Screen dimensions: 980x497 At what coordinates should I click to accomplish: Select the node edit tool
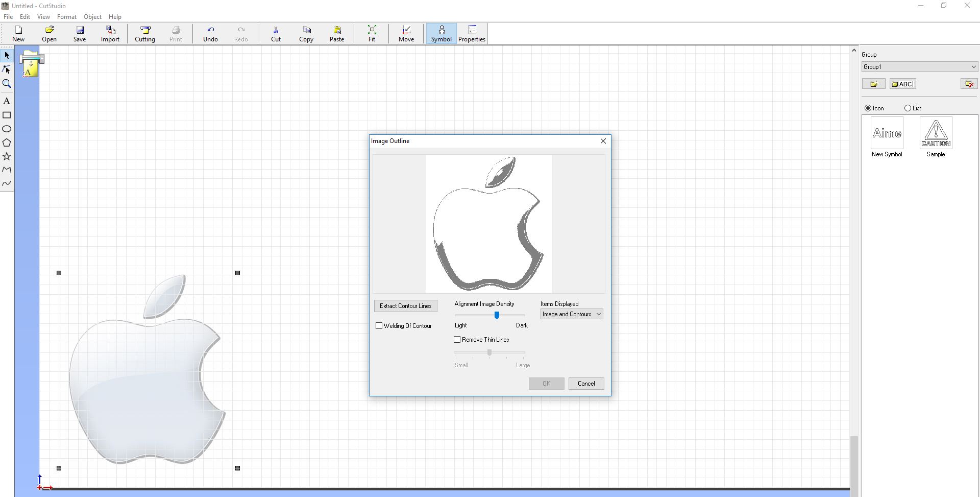point(7,69)
